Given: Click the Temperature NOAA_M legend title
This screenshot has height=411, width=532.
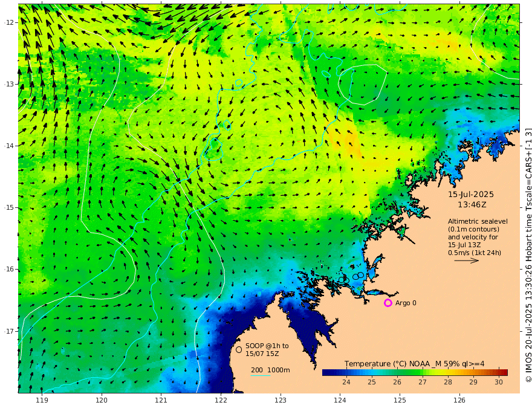Looking at the screenshot, I should [x=415, y=364].
